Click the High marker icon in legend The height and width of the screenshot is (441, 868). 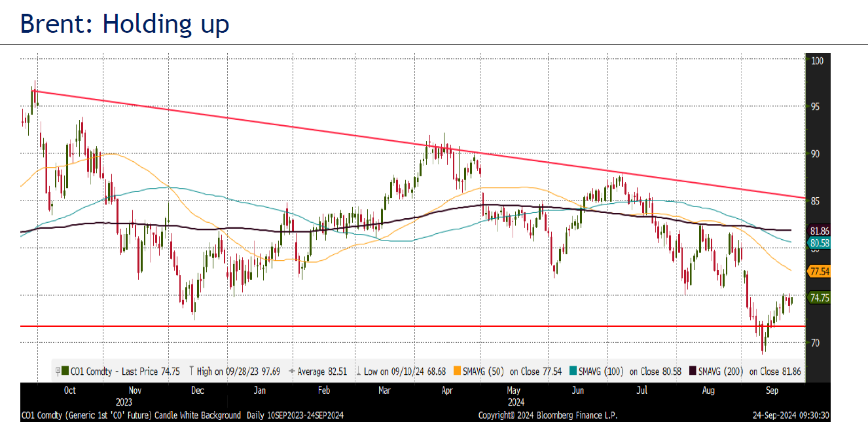[190, 372]
